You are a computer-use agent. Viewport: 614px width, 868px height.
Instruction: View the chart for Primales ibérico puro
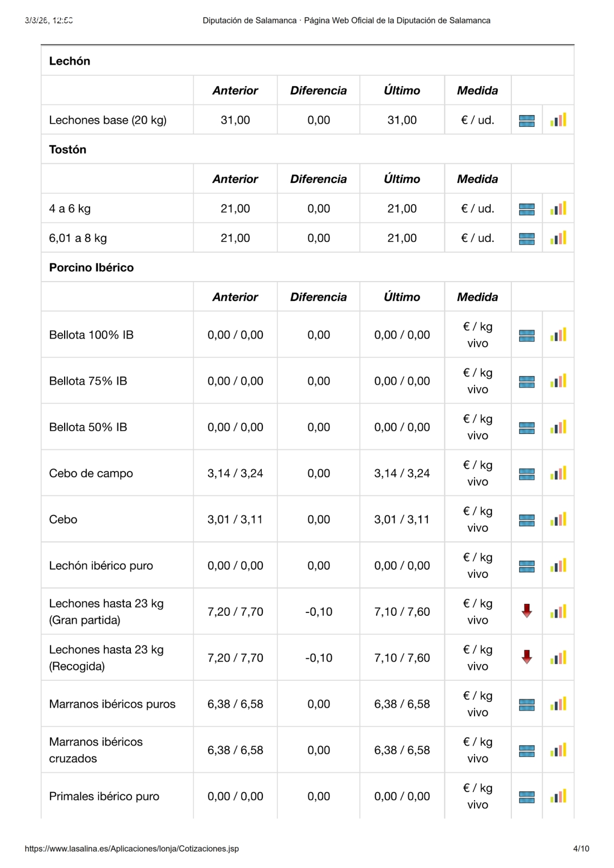point(558,796)
